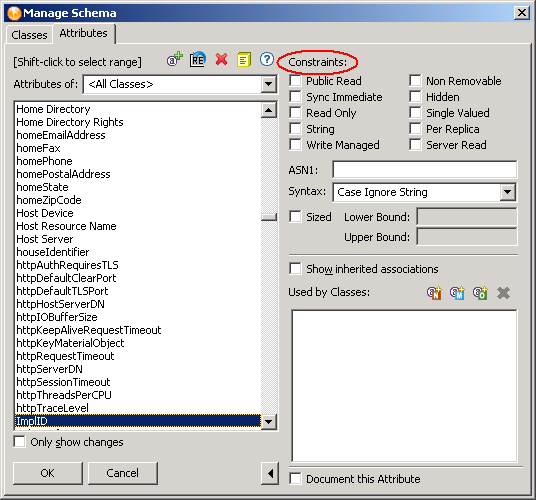Click the attribute list scrollbar thumb
536x500 pixels.
[x=269, y=217]
